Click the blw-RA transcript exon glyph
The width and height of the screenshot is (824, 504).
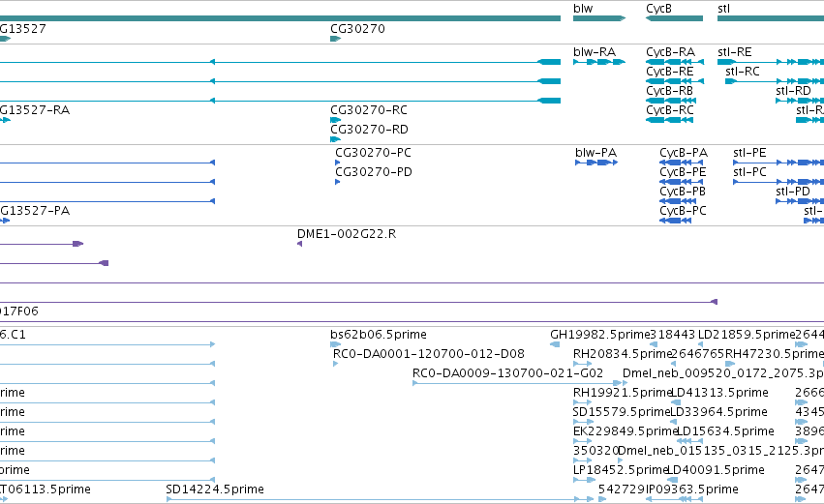tap(599, 62)
